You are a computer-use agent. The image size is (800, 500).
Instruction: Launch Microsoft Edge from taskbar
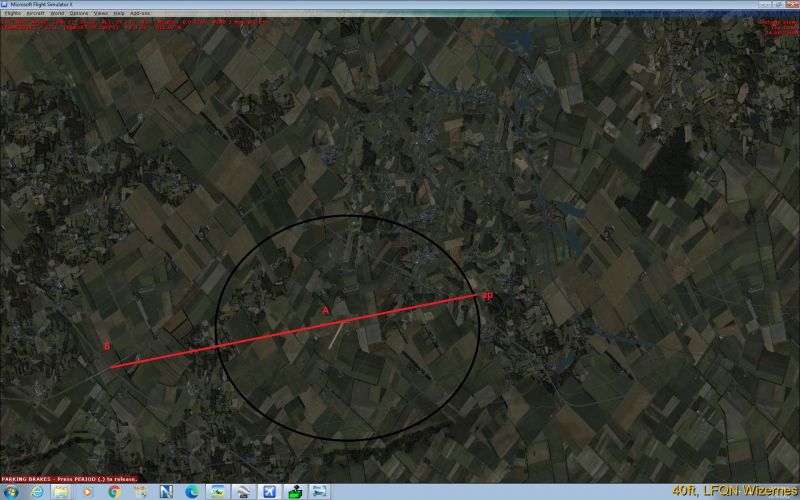[x=192, y=492]
